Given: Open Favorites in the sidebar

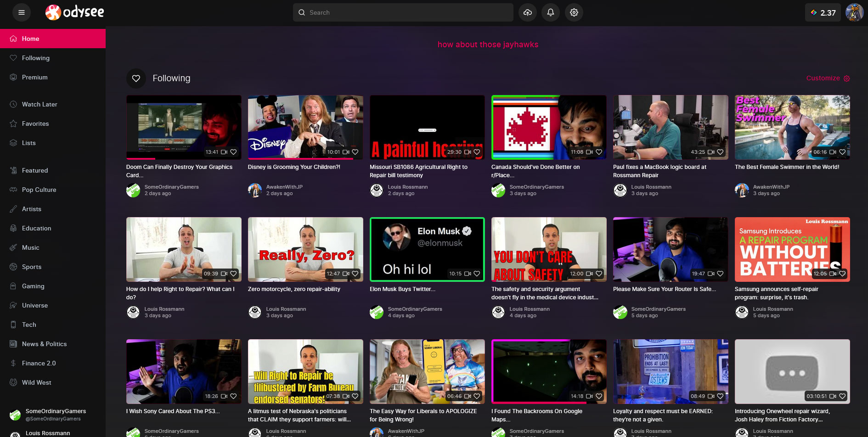Looking at the screenshot, I should pyautogui.click(x=53, y=123).
